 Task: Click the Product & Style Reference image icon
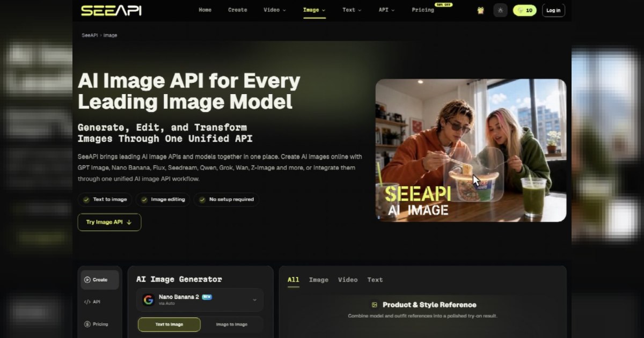(375, 305)
